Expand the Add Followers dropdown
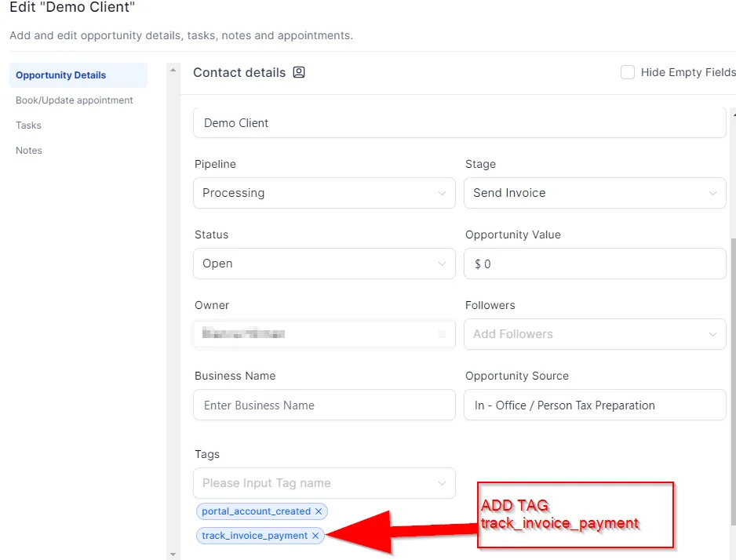 595,334
